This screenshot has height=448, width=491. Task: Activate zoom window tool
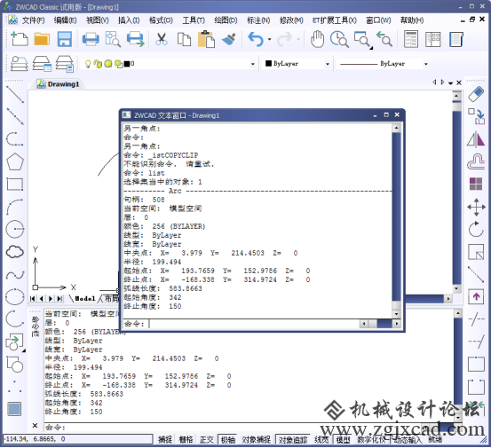[362, 39]
